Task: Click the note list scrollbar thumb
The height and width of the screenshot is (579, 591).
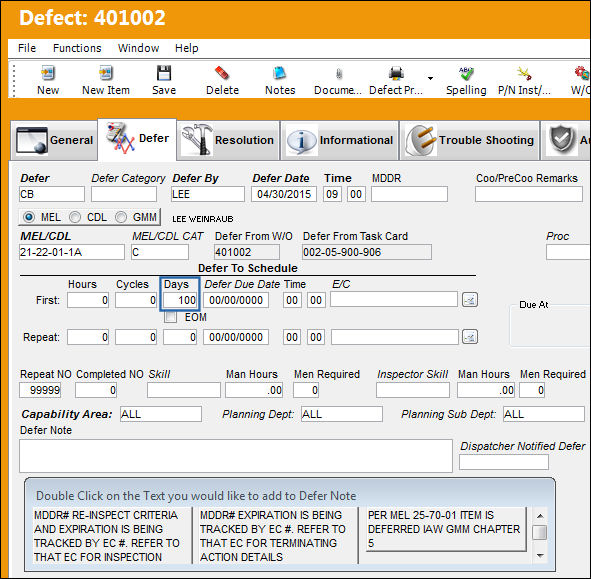Action: 540,532
